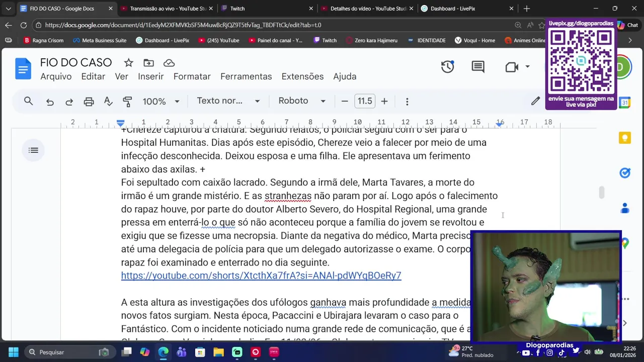This screenshot has height=362, width=644.
Task: Click the font size 11.5 field
Action: [365, 101]
